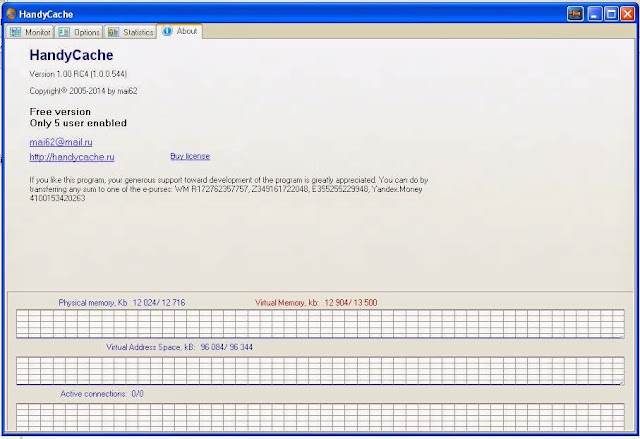
Task: Open the http://handycache.ru link
Action: (x=72, y=157)
